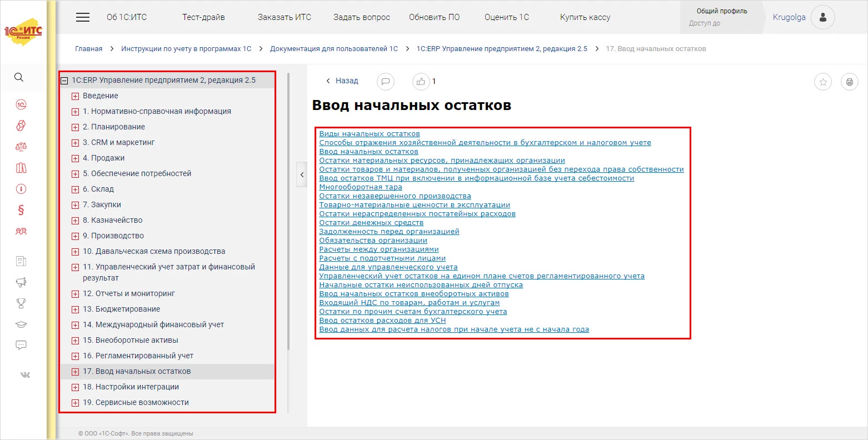Click the tree panel vertical scrollbar
Screen dimensions: 868x440
point(288,211)
